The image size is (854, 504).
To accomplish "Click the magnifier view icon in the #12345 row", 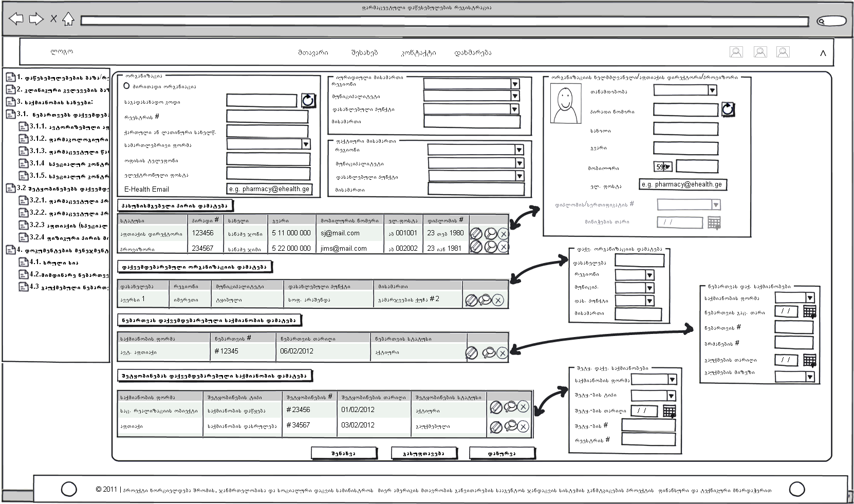I will pos(489,352).
